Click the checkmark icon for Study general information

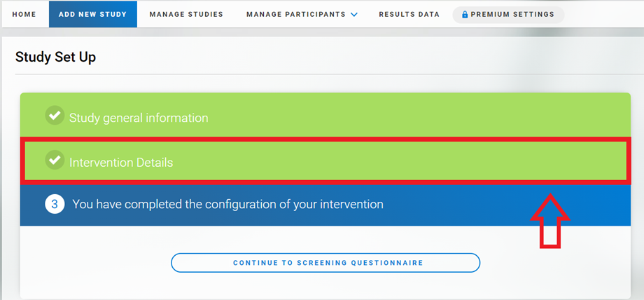[x=54, y=116]
